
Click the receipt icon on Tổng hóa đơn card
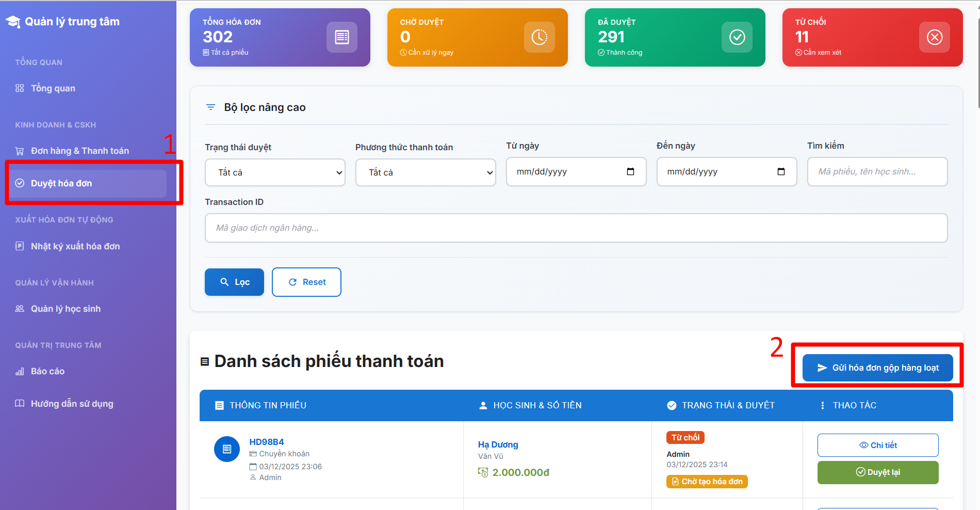coord(341,37)
